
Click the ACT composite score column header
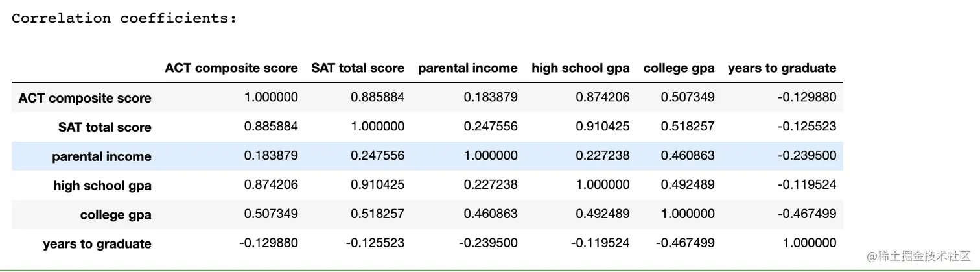(x=231, y=68)
